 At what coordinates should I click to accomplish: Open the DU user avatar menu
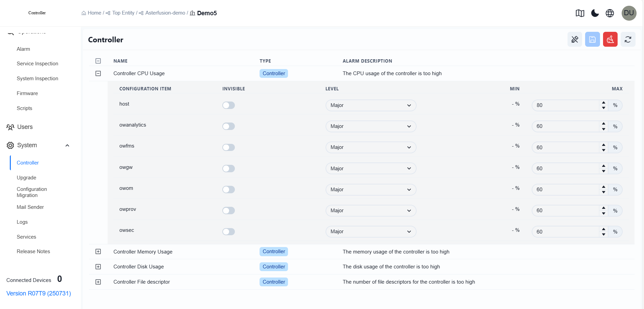[629, 13]
